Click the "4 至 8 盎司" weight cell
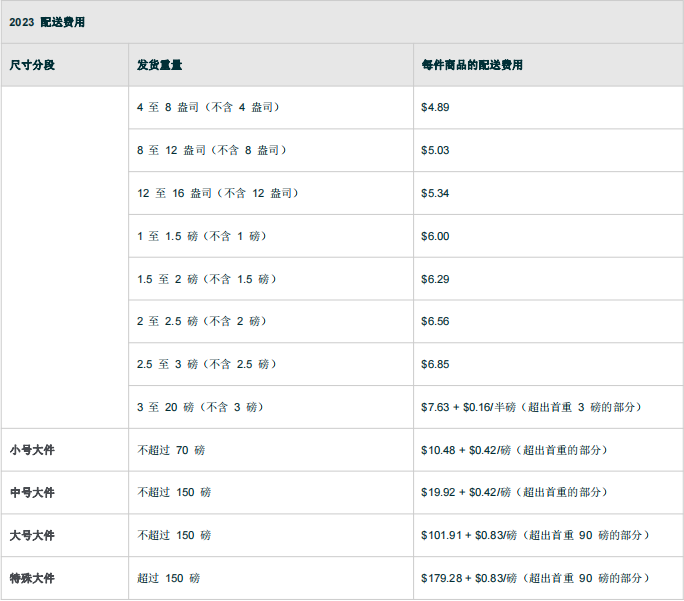This screenshot has width=684, height=601. click(207, 107)
